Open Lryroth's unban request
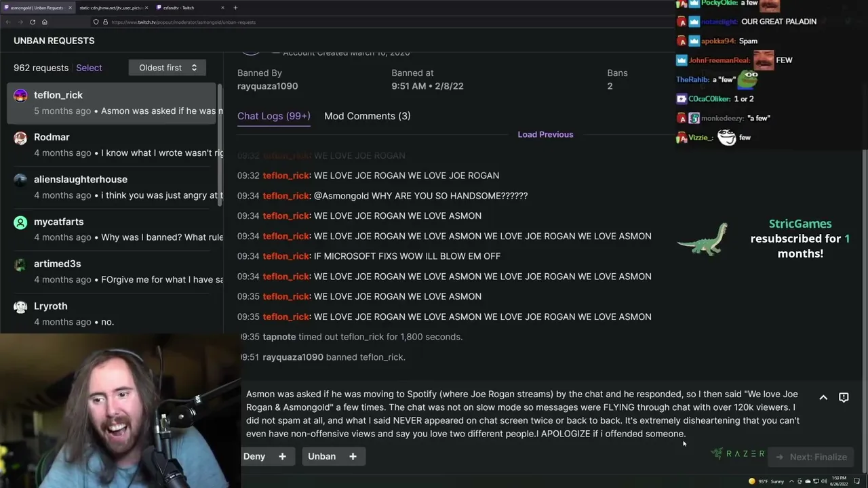Image resolution: width=868 pixels, height=488 pixels. pos(112,313)
